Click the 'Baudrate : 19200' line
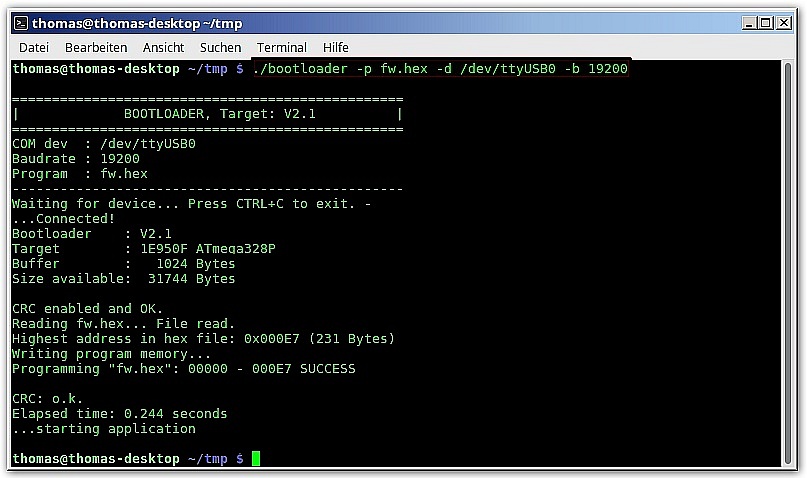Screen dimensions: 807x478 pyautogui.click(x=76, y=158)
